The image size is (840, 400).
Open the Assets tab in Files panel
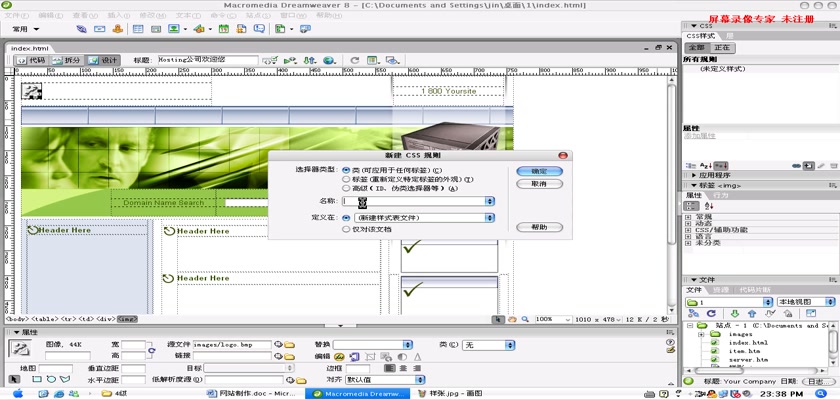pos(721,290)
